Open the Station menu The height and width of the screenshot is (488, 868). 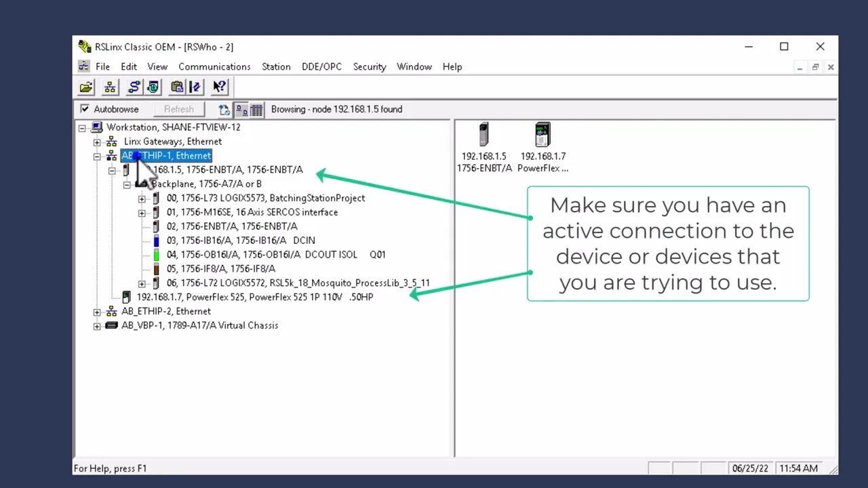coord(276,66)
